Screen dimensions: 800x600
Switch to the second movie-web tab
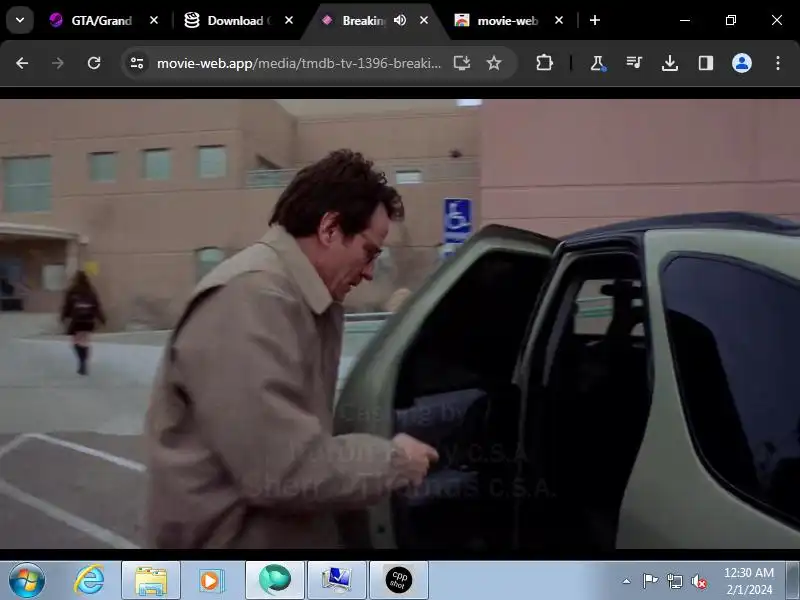click(498, 20)
